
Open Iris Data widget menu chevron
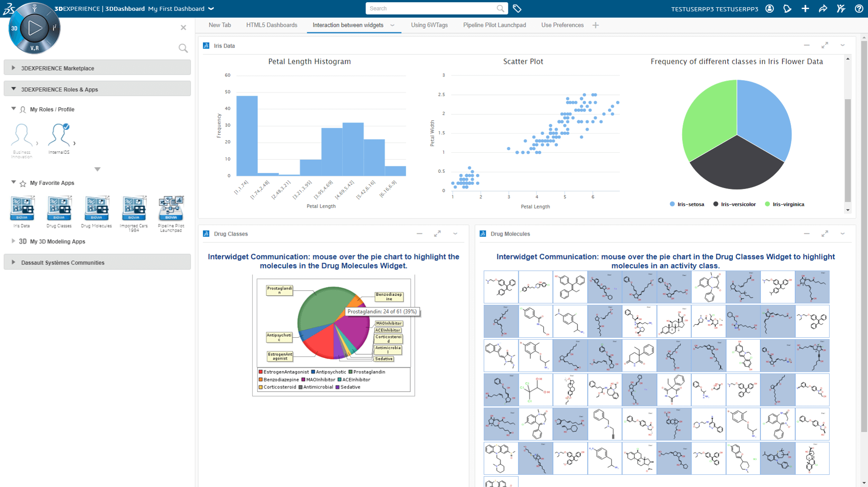click(x=843, y=45)
